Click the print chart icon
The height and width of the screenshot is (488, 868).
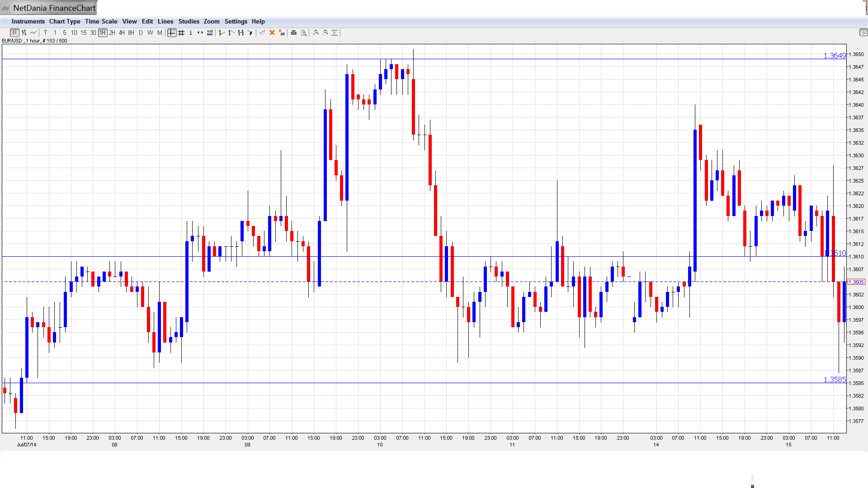click(294, 33)
